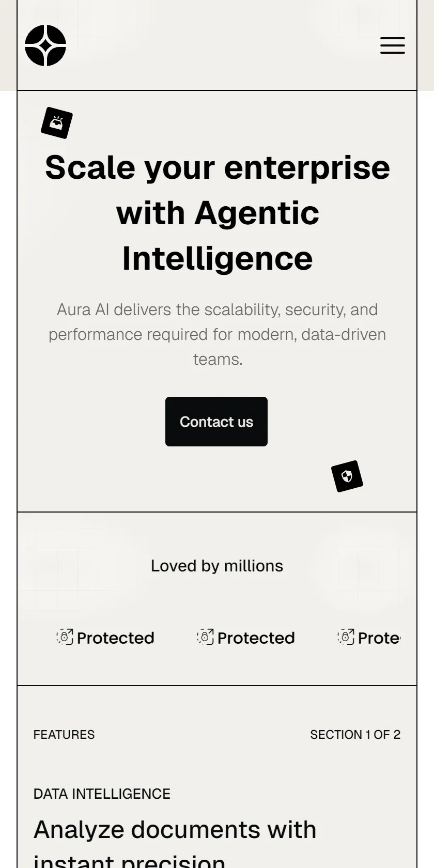The image size is (434, 868).
Task: Click the second Protected lock icon
Action: coord(205,637)
